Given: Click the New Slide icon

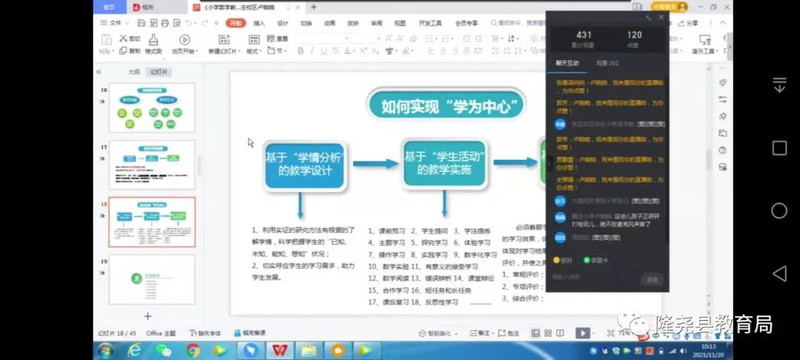Looking at the screenshot, I should (223, 39).
